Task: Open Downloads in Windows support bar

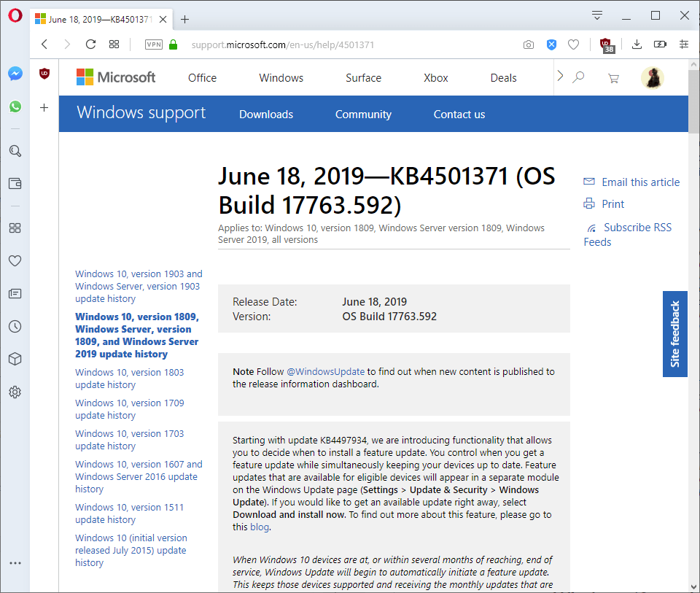Action: pos(266,115)
